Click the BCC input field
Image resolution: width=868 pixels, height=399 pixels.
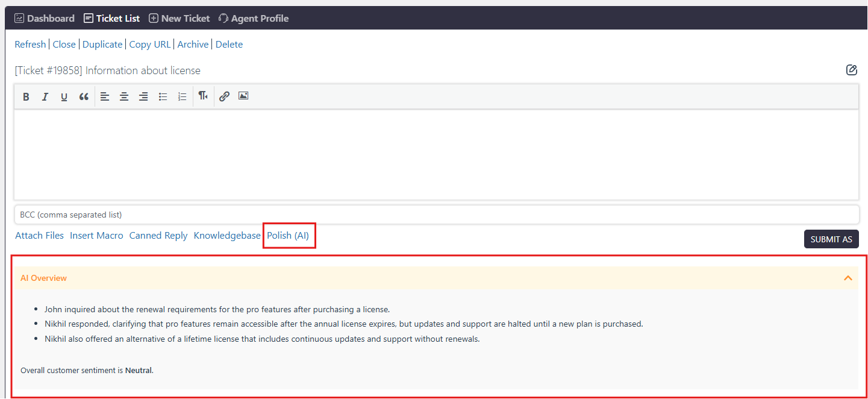click(436, 215)
